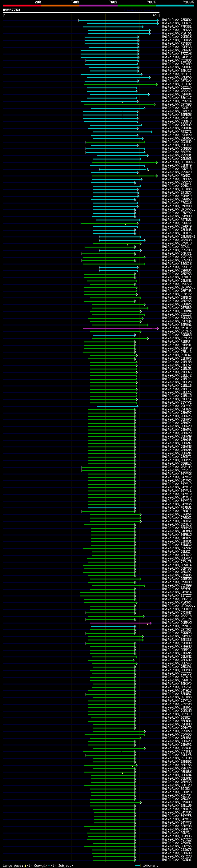Select UniRef100_B9T059 in the hit list
Screen dimensions: 197x868
(177, 64)
